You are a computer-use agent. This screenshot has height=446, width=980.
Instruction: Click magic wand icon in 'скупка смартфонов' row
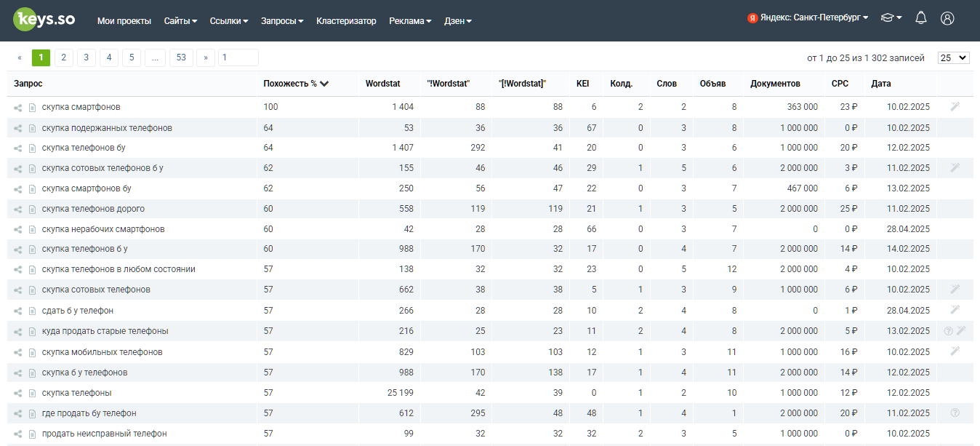[x=955, y=107]
